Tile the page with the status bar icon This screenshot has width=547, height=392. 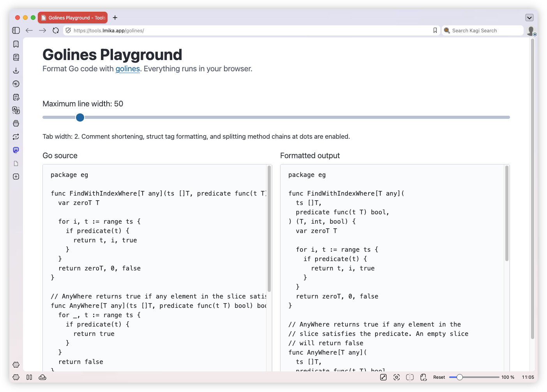click(410, 377)
